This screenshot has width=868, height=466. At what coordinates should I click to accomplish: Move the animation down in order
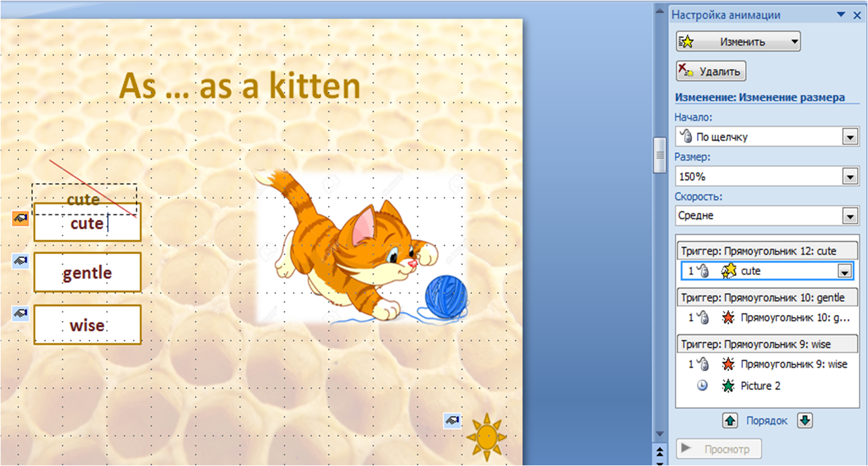(805, 420)
